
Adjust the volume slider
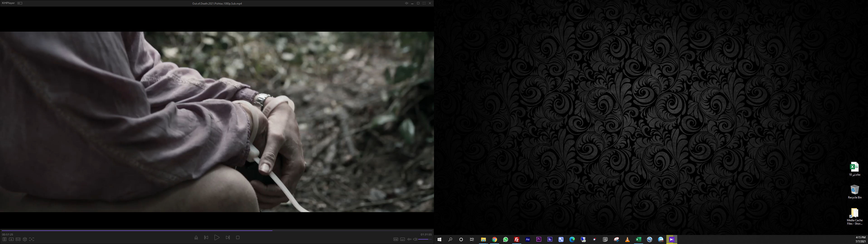(x=425, y=239)
